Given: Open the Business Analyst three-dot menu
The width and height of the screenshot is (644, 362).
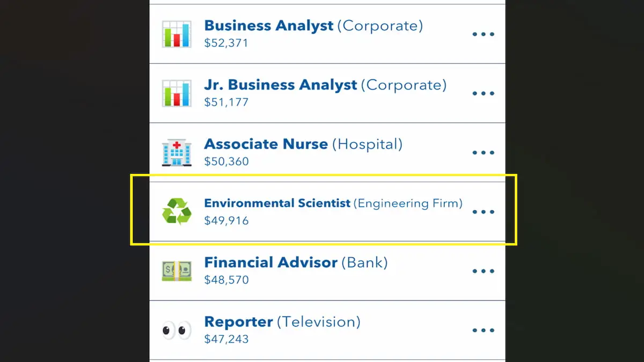Looking at the screenshot, I should 483,34.
